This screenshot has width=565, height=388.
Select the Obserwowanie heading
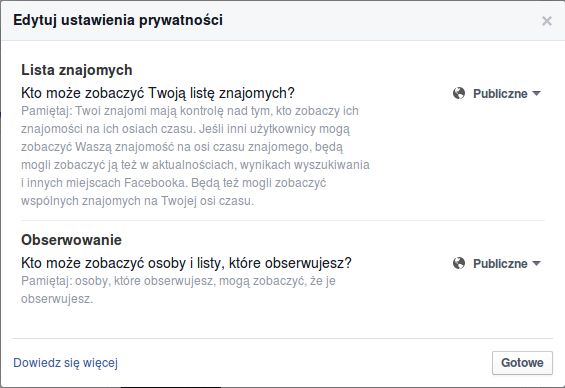[x=71, y=240]
